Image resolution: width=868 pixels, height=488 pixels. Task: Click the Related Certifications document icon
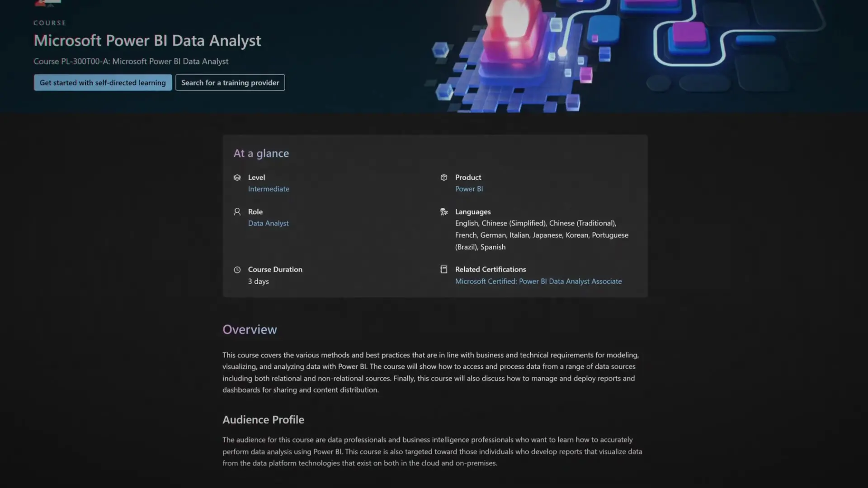pyautogui.click(x=444, y=269)
